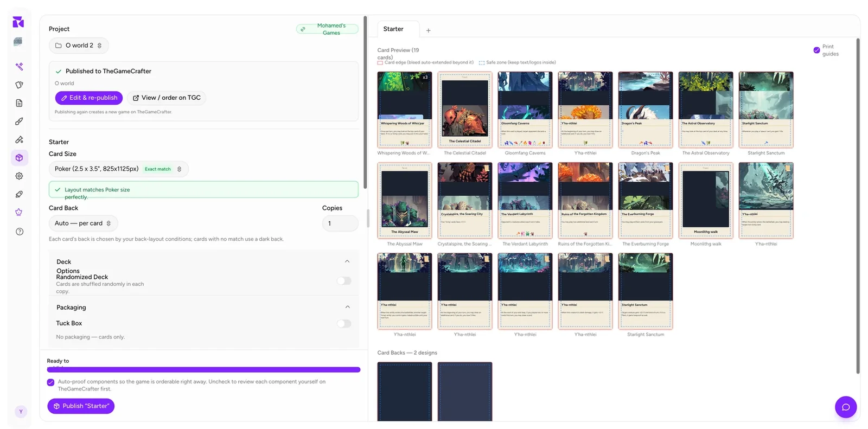Open the chat bubble support button
868x429 pixels.
coord(845,407)
